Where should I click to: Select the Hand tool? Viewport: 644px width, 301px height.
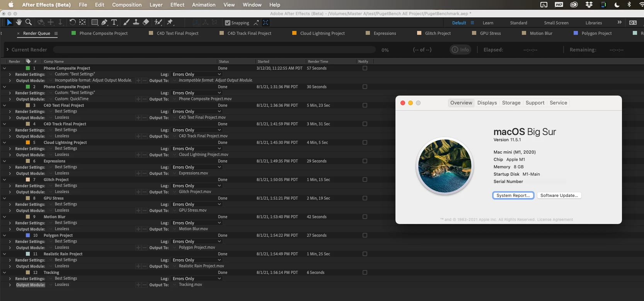(x=19, y=22)
